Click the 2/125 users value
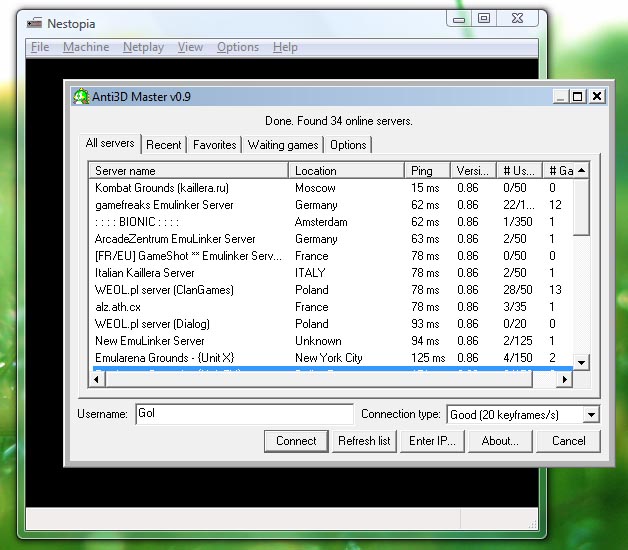Image resolution: width=628 pixels, height=550 pixels. pos(518,341)
